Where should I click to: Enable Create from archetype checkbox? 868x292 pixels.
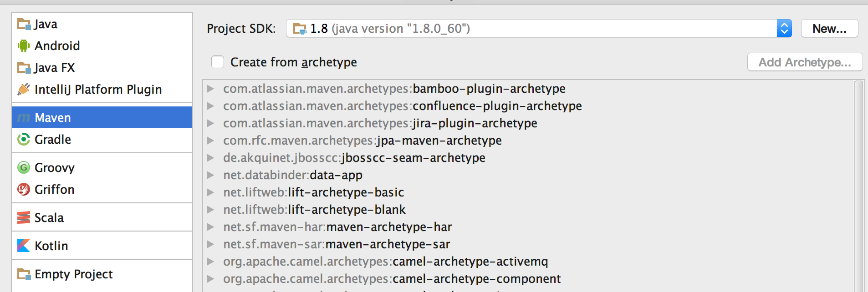pyautogui.click(x=218, y=62)
